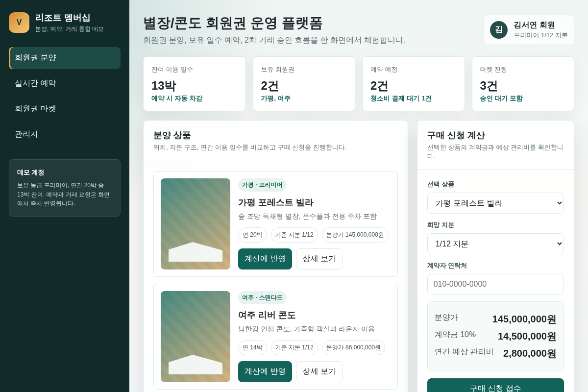Click the 리조트 멤버십 brand title

tap(63, 18)
